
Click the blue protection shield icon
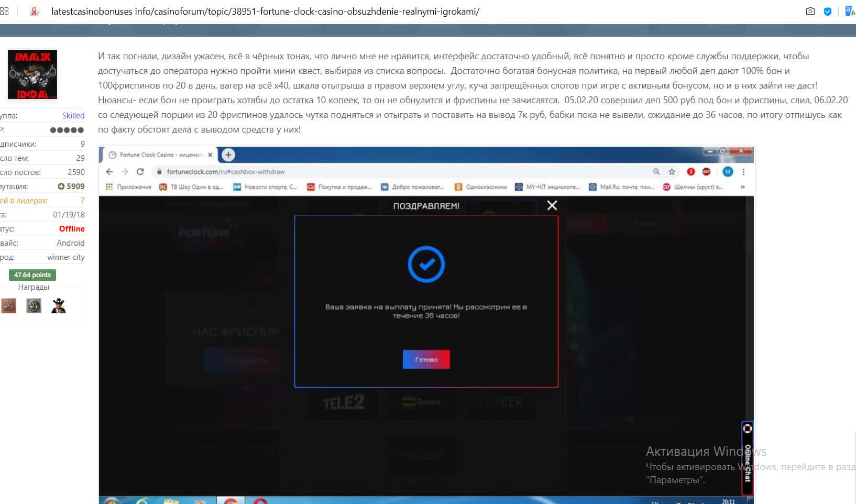[x=828, y=11]
